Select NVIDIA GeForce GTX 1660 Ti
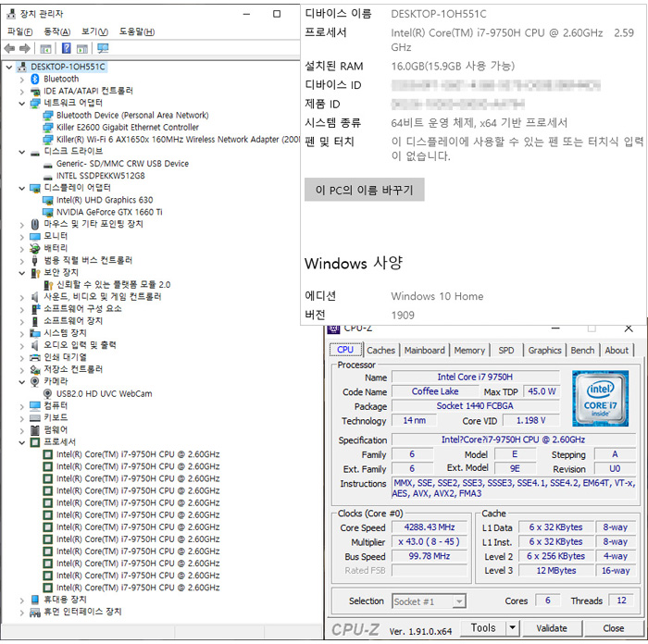This screenshot has height=644, width=648. [109, 212]
